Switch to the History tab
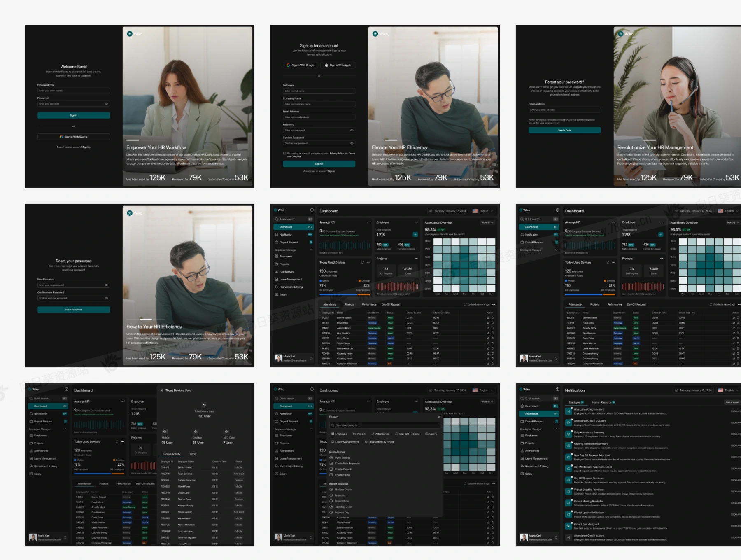This screenshot has width=741, height=560. click(192, 454)
